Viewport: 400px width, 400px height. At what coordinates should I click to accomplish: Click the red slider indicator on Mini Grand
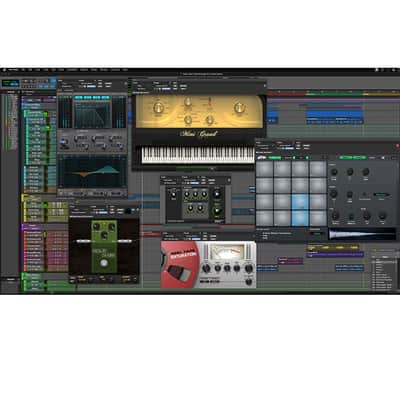(210, 102)
